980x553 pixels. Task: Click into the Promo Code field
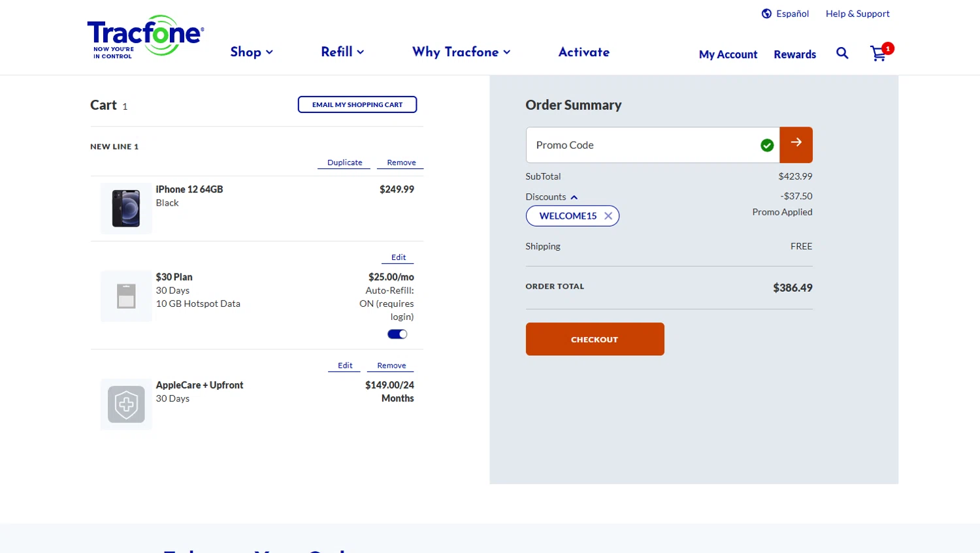pos(640,145)
